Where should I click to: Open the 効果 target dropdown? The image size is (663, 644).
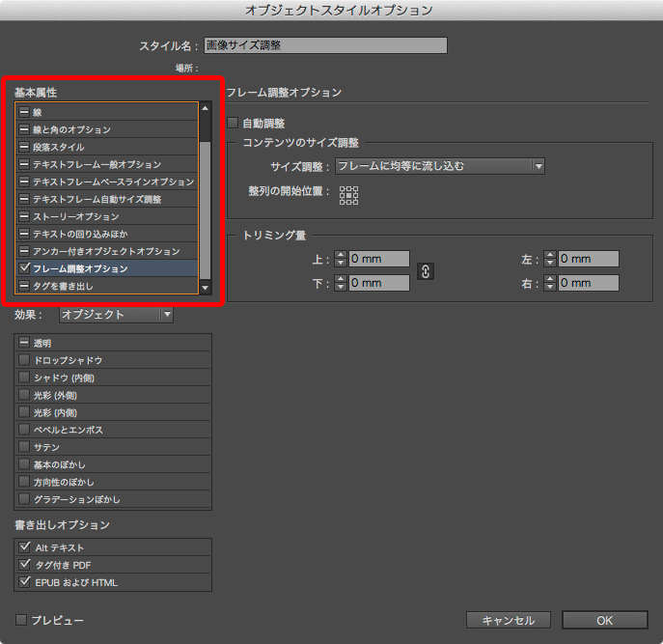pyautogui.click(x=116, y=314)
